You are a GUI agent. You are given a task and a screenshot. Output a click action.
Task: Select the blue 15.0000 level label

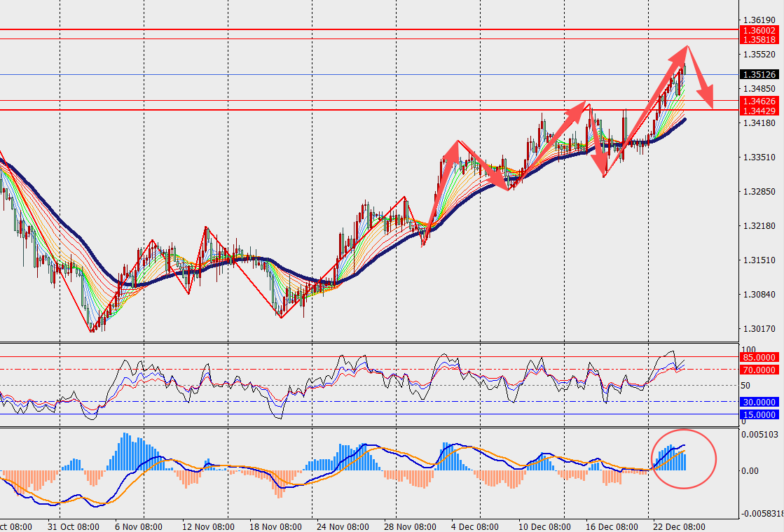click(759, 415)
